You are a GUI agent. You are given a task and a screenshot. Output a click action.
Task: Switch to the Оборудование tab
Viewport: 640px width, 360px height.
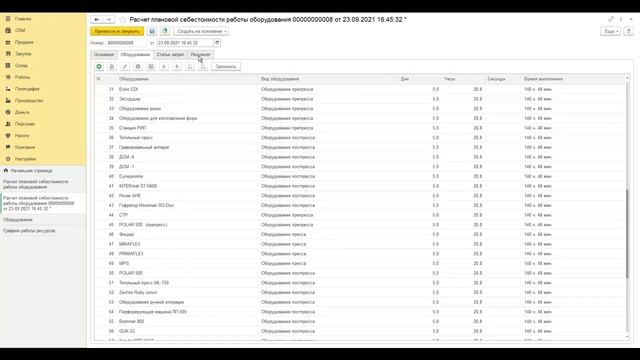coord(135,54)
